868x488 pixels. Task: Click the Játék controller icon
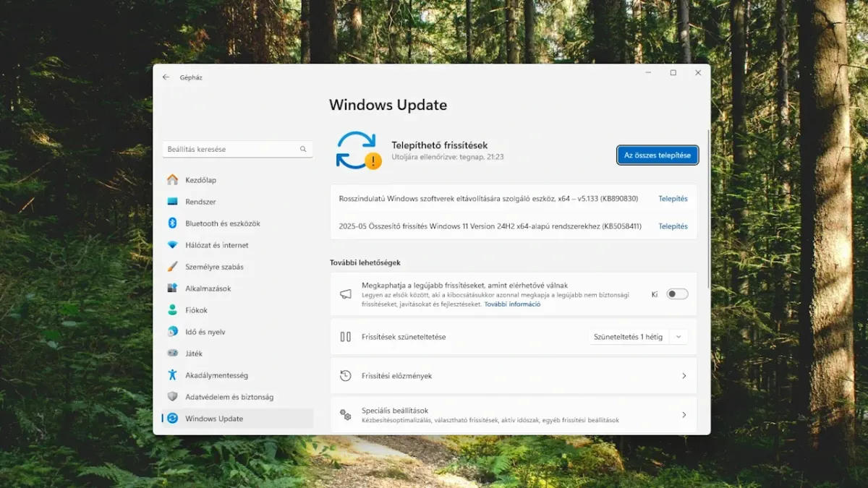coord(172,354)
